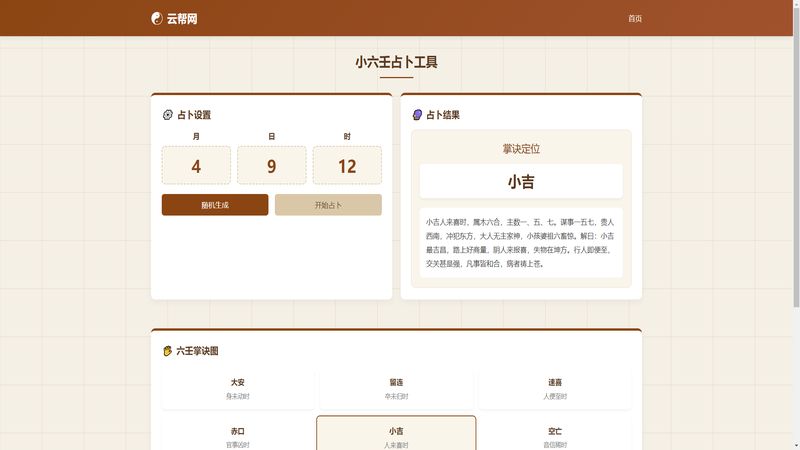Focus the 时 input showing 12
Image resolution: width=800 pixels, height=450 pixels.
point(347,166)
